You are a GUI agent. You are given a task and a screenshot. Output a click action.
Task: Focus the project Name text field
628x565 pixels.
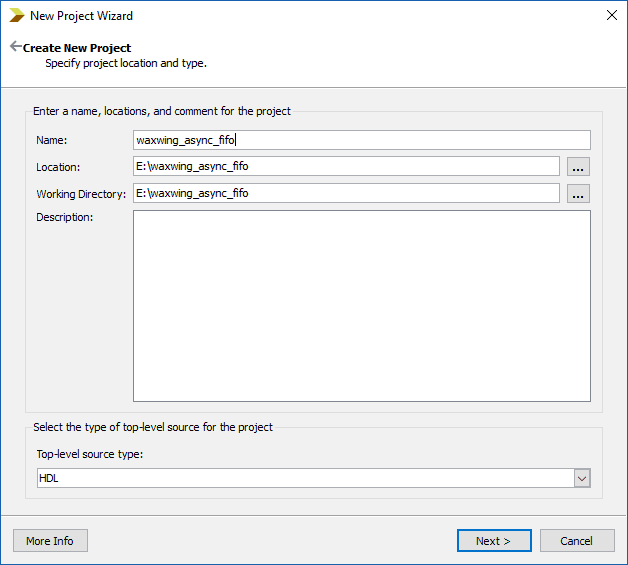[361, 140]
